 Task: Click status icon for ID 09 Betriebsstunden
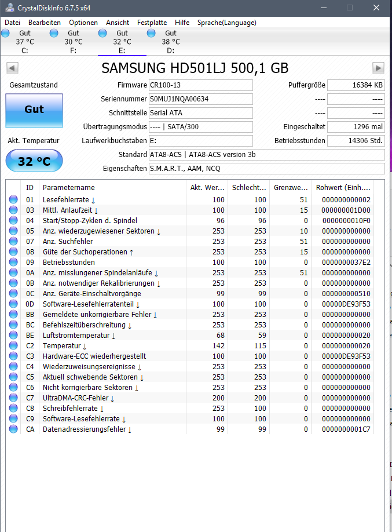[x=13, y=263]
